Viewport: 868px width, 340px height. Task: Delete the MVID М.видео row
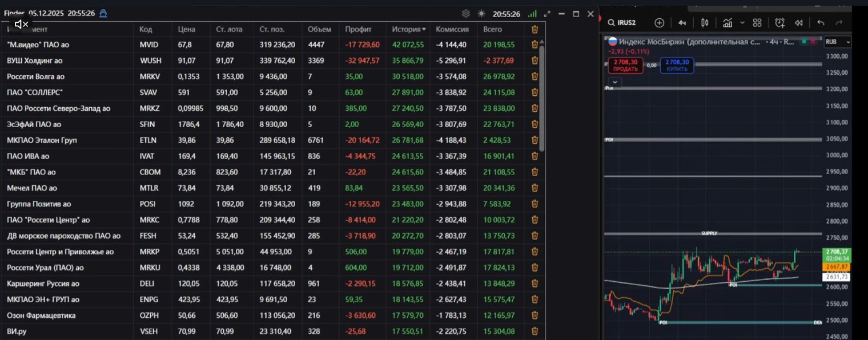[535, 44]
